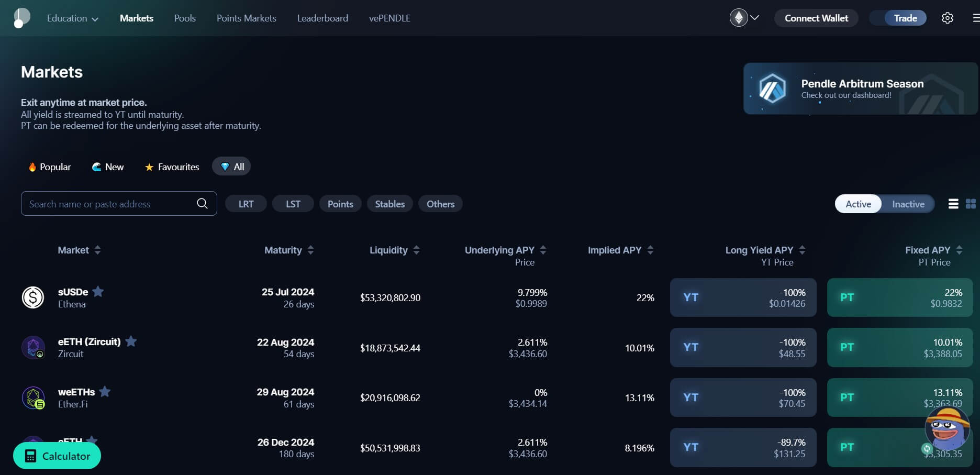Sort by Market column arrows
The image size is (980, 475).
point(97,250)
